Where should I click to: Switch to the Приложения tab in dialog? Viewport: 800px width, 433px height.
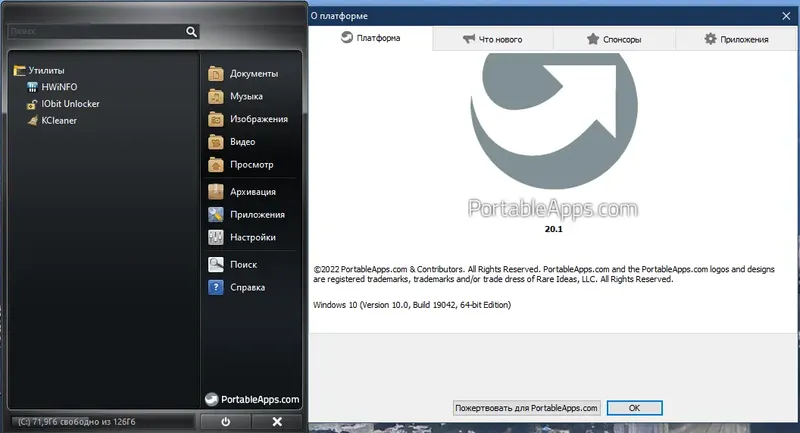point(736,39)
